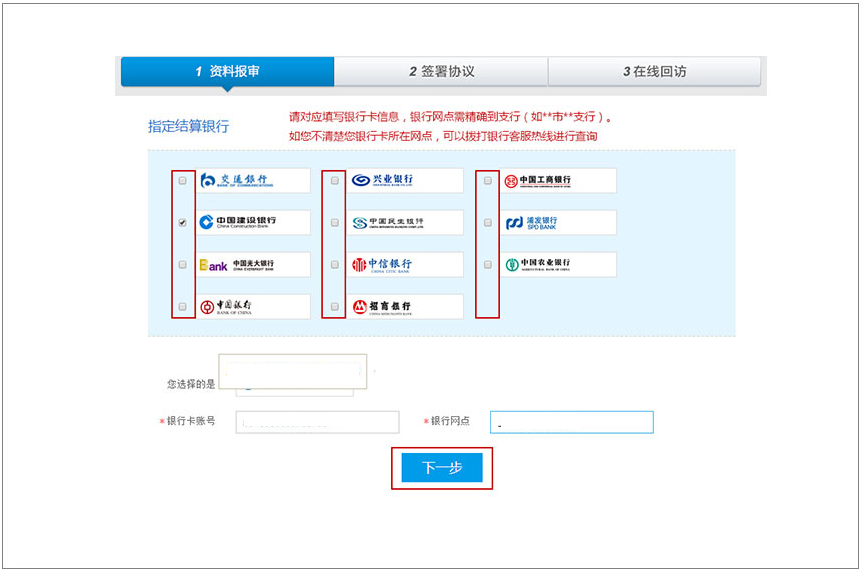Click the 中国民生银行 logo tile
Image resolution: width=861 pixels, height=572 pixels.
405,222
